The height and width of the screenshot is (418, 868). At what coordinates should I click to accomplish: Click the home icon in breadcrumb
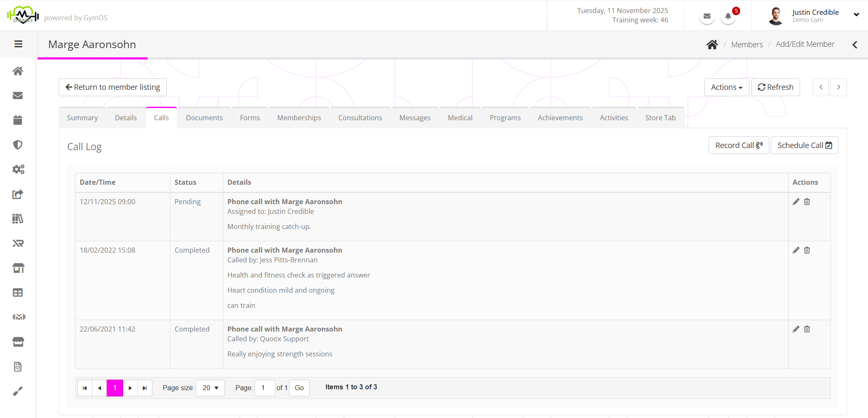[712, 45]
